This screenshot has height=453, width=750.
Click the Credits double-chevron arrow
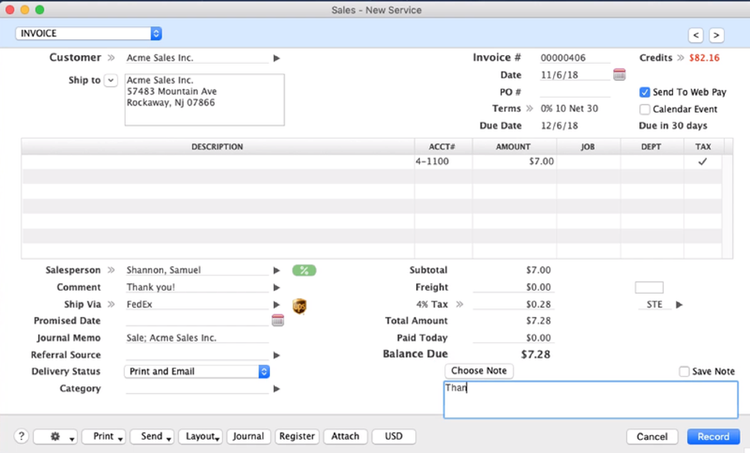tap(680, 58)
